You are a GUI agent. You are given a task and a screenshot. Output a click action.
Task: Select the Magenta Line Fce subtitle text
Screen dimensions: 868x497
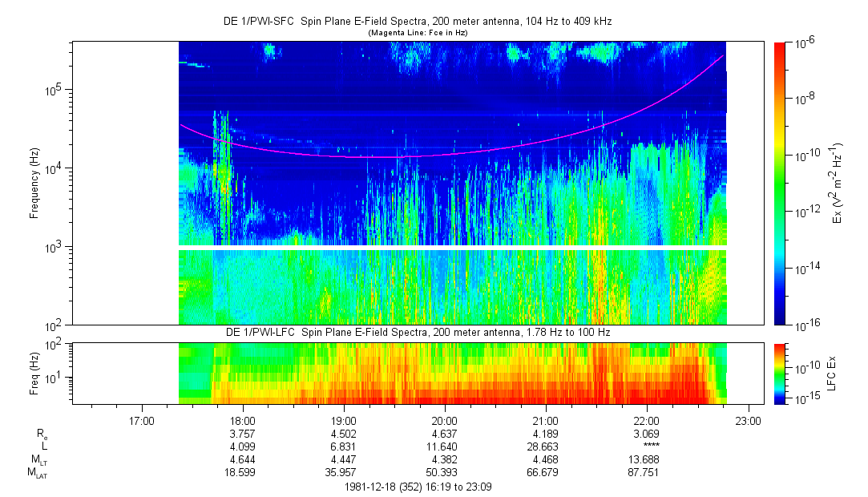(x=417, y=33)
